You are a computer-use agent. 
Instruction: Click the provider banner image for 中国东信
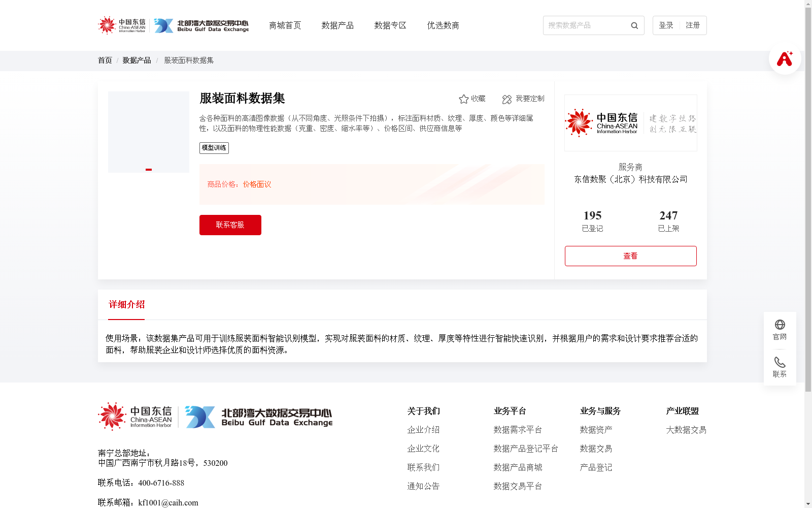pos(631,123)
